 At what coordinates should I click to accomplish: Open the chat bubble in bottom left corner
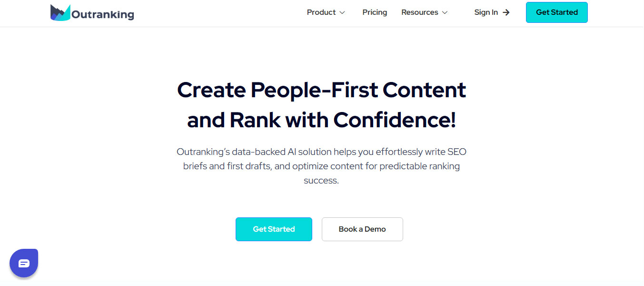[24, 263]
